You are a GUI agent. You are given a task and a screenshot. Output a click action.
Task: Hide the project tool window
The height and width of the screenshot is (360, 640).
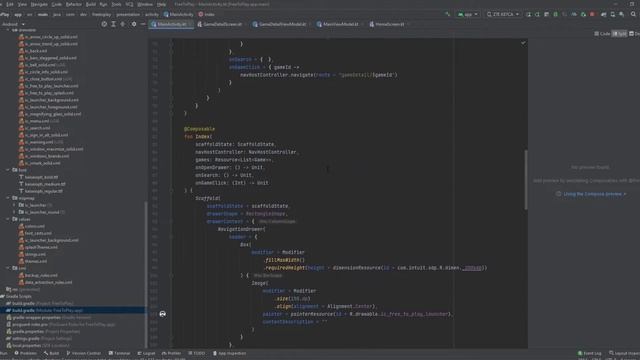click(142, 24)
